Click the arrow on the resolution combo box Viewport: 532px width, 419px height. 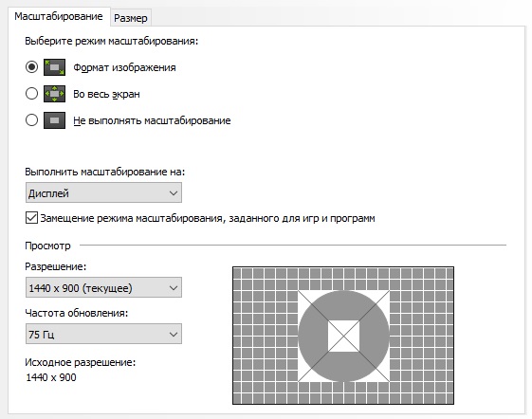click(174, 288)
